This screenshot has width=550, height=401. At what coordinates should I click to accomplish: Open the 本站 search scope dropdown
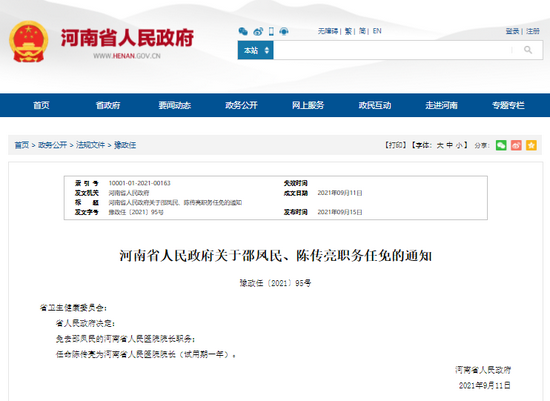point(256,50)
